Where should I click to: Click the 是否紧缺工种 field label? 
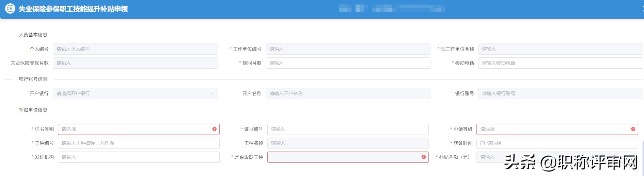click(249, 157)
